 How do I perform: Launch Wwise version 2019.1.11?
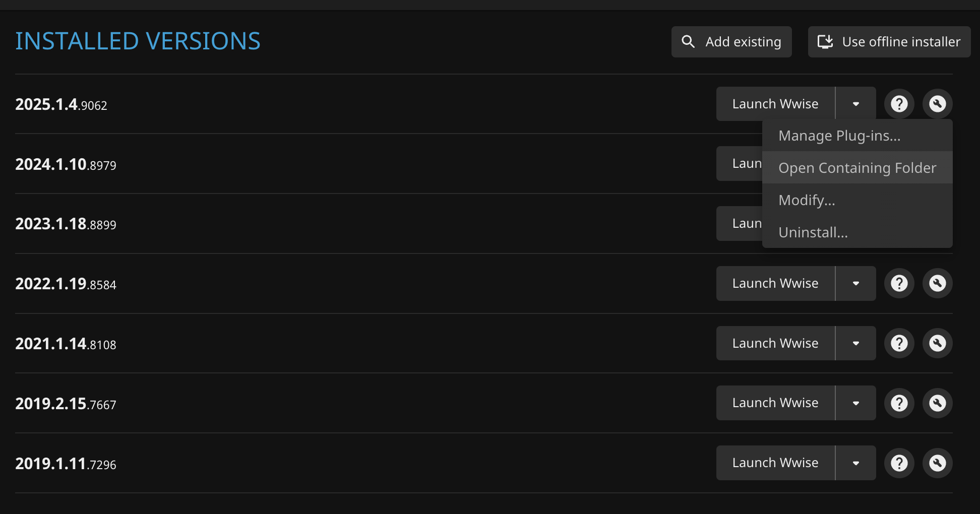775,463
